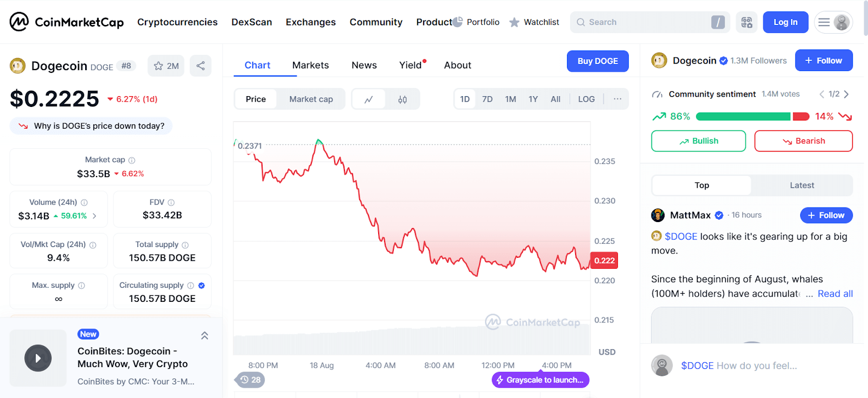Open DexScan nav menu
The height and width of the screenshot is (398, 868).
[252, 22]
